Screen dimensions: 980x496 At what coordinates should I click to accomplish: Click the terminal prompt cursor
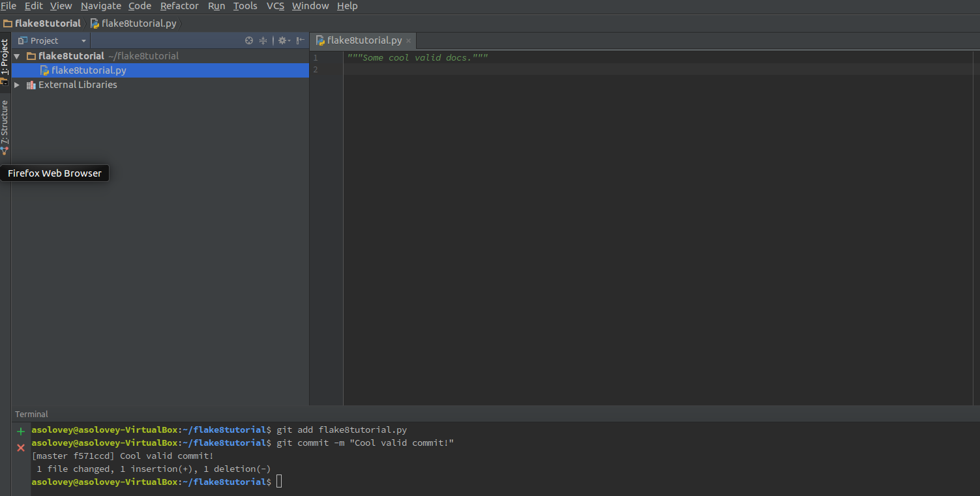[x=279, y=482]
